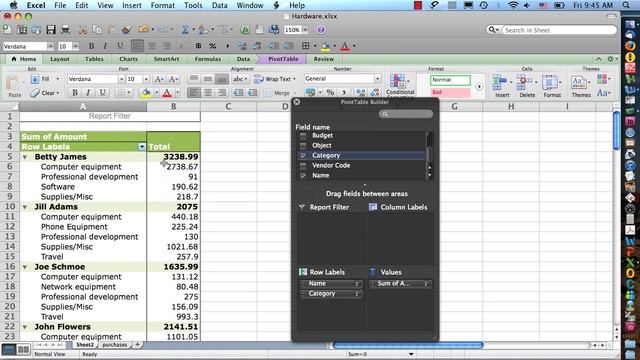Check the Object field checkbox
The height and width of the screenshot is (360, 640).
tap(303, 146)
